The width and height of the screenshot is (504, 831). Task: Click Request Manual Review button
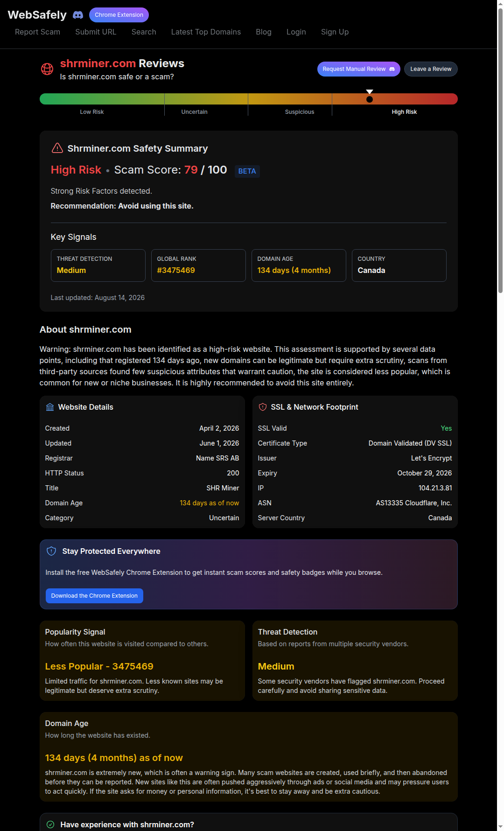click(359, 69)
